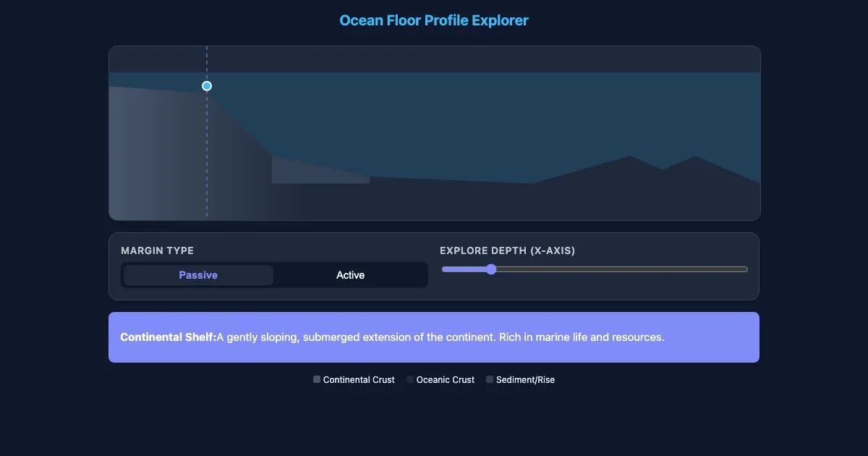The image size is (868, 456).
Task: Click the Oceanic Crust legend text
Action: coord(446,379)
